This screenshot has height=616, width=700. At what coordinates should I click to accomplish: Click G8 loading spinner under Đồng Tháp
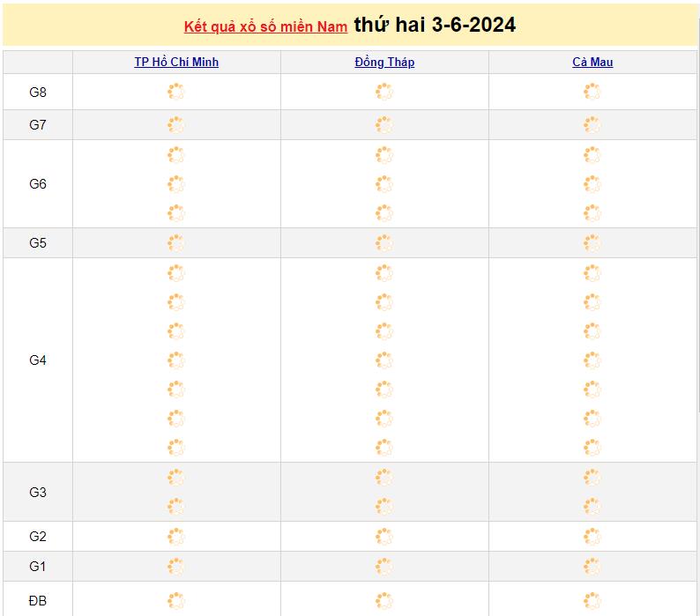pos(384,92)
